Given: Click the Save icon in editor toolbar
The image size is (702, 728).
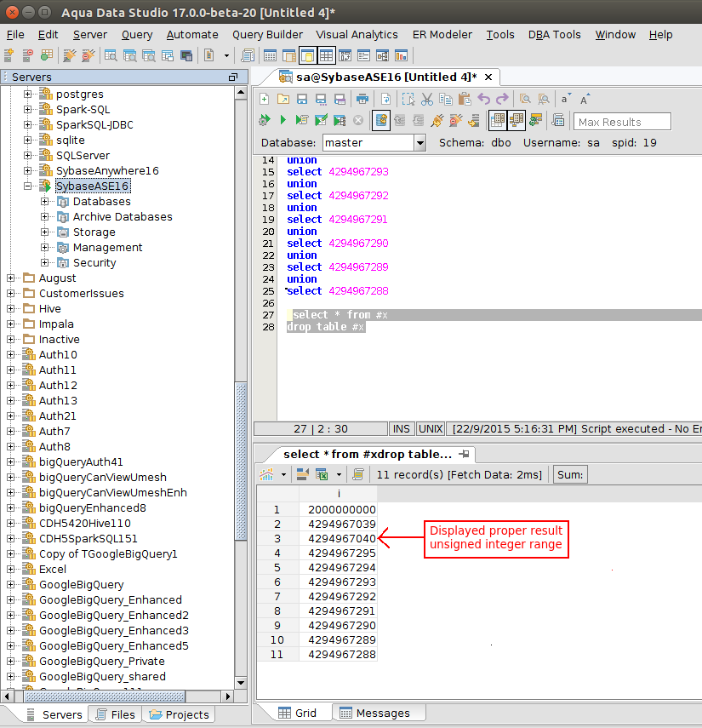Looking at the screenshot, I should 302,99.
